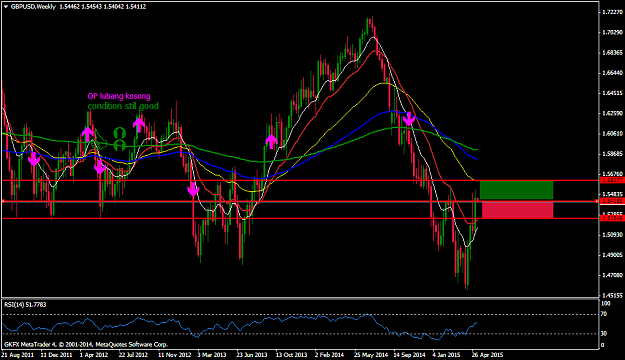Click the 1.58685 price axis label
Image resolution: width=625 pixels, height=360 pixels.
[612, 154]
